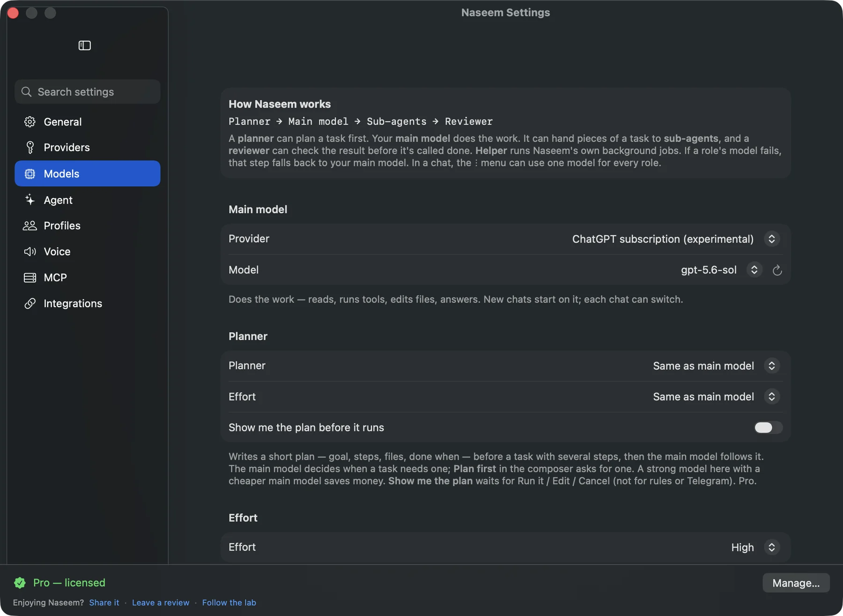Click the Pro — licensed status text
Viewport: 843px width, 616px height.
pyautogui.click(x=69, y=583)
